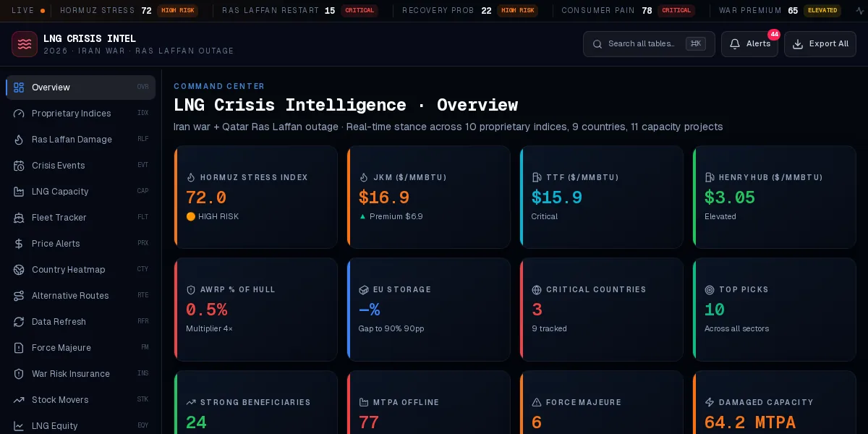Click the Fleet Tracker ship icon
Image resolution: width=868 pixels, height=434 pixels.
(19, 218)
